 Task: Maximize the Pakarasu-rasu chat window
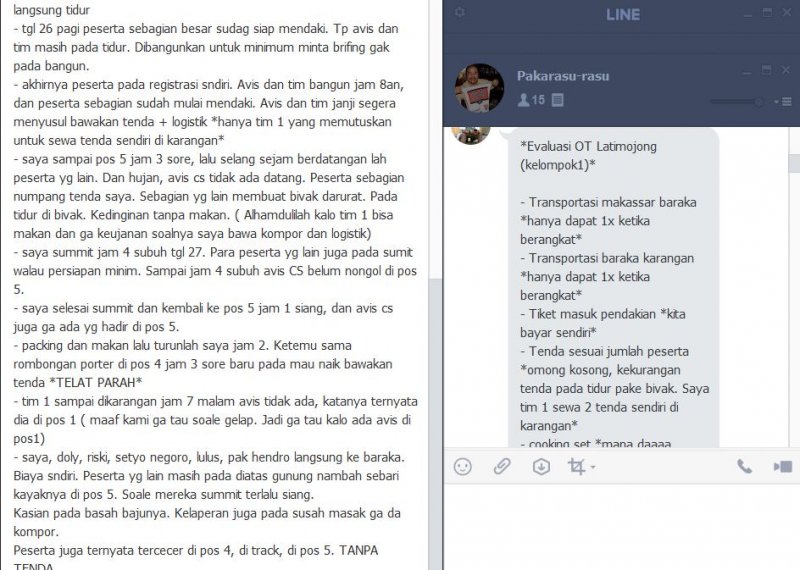766,69
